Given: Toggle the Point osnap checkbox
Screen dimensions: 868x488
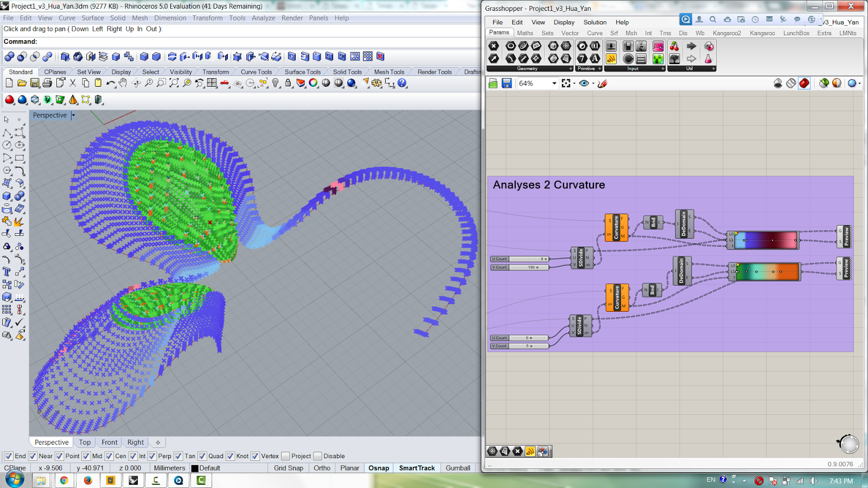Looking at the screenshot, I should point(60,456).
